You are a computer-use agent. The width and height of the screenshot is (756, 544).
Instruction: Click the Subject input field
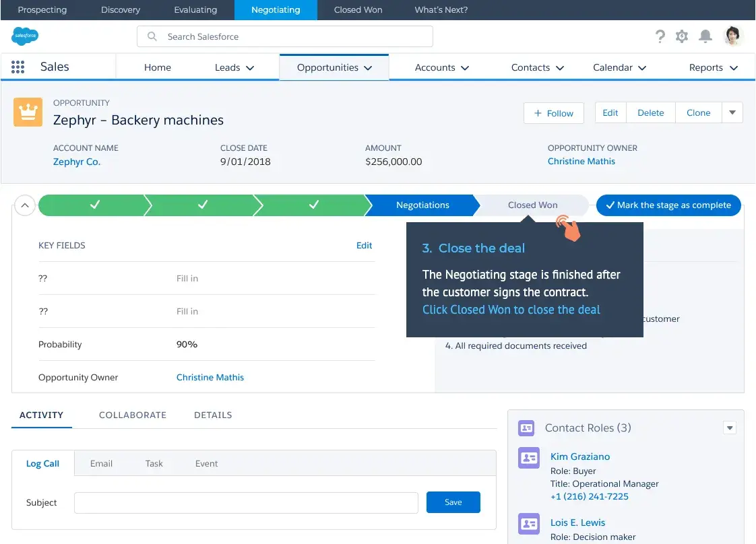tap(246, 502)
